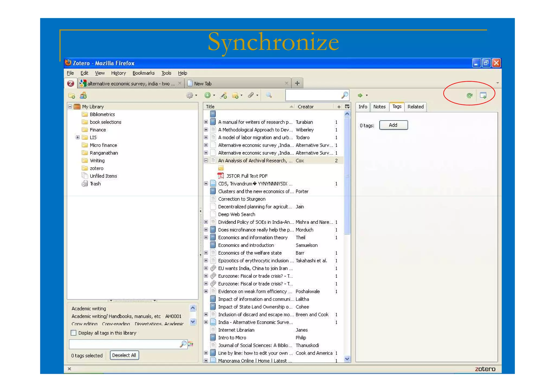
Task: Collapse the My Library tree
Action: 70,106
